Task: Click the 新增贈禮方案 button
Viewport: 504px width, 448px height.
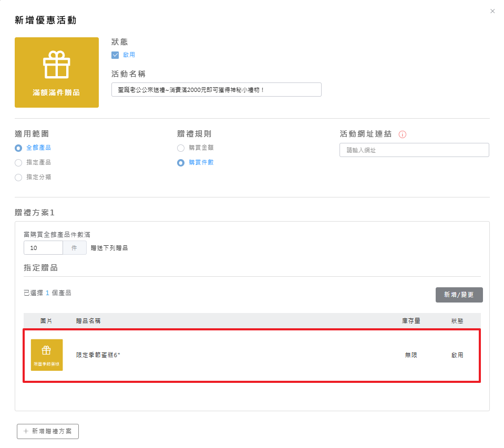Action: [x=48, y=431]
